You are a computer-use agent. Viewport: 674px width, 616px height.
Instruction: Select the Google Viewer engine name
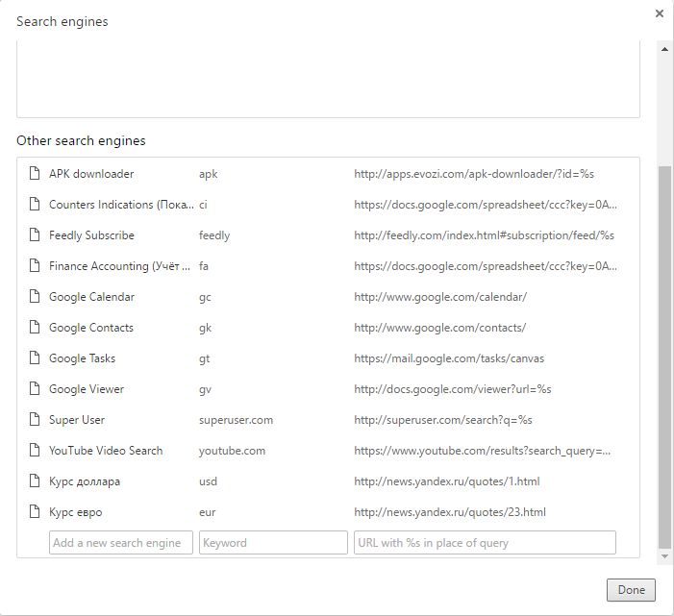87,389
